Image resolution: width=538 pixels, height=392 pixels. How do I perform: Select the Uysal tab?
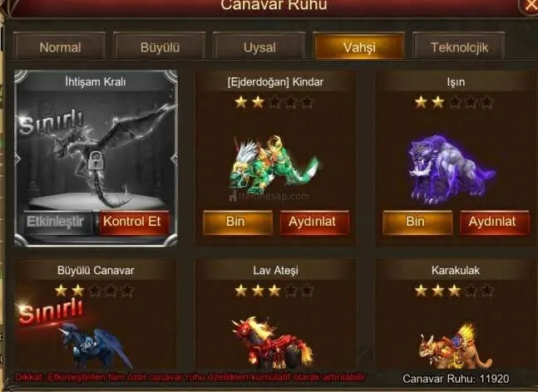tap(259, 47)
